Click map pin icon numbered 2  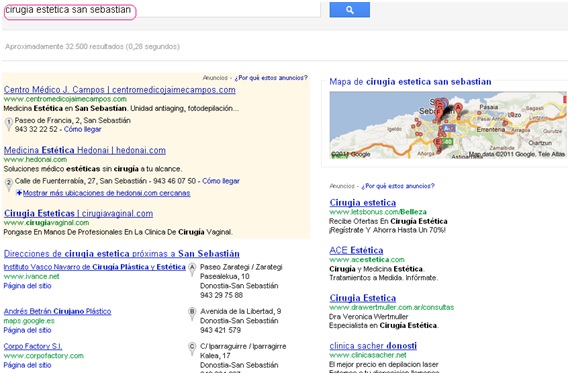pos(9,185)
